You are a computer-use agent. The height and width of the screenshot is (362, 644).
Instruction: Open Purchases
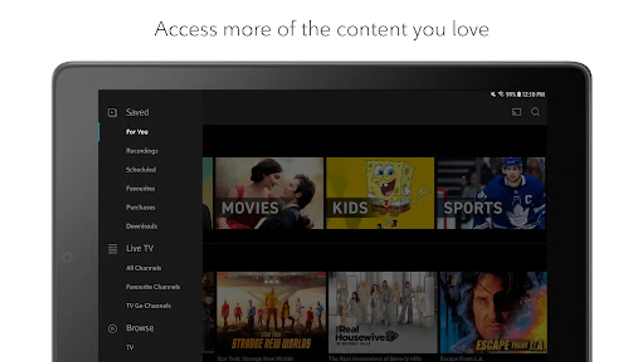(x=140, y=207)
